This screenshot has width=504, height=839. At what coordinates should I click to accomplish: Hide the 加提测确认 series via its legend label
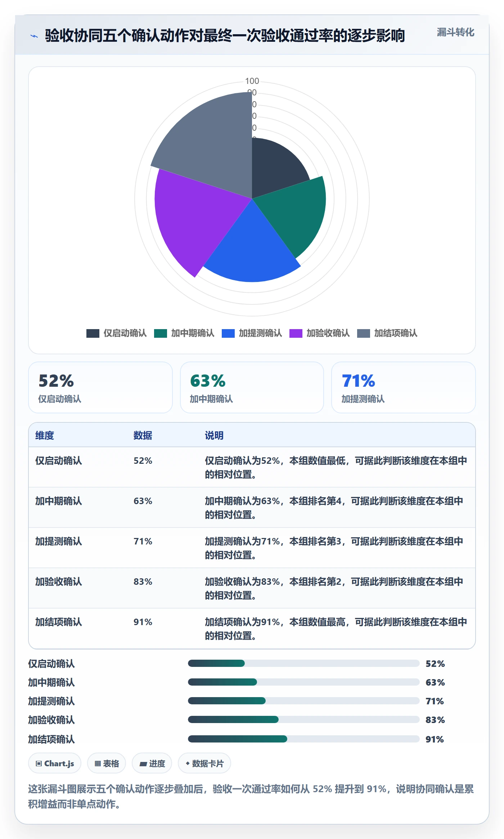260,333
